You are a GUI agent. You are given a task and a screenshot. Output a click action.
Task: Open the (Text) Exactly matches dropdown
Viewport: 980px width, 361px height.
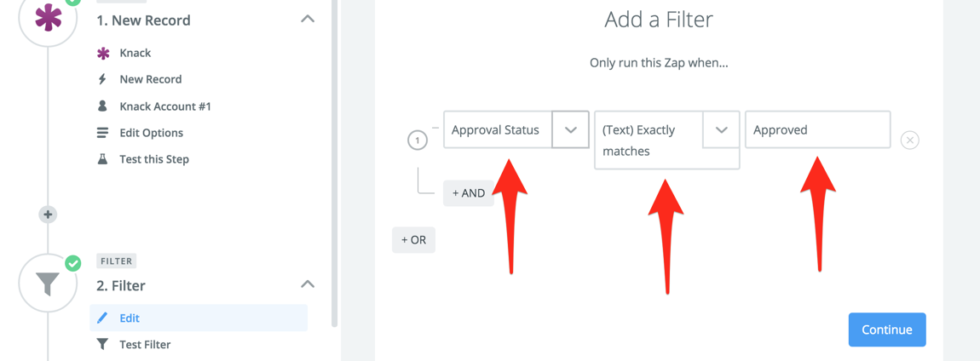(x=721, y=130)
